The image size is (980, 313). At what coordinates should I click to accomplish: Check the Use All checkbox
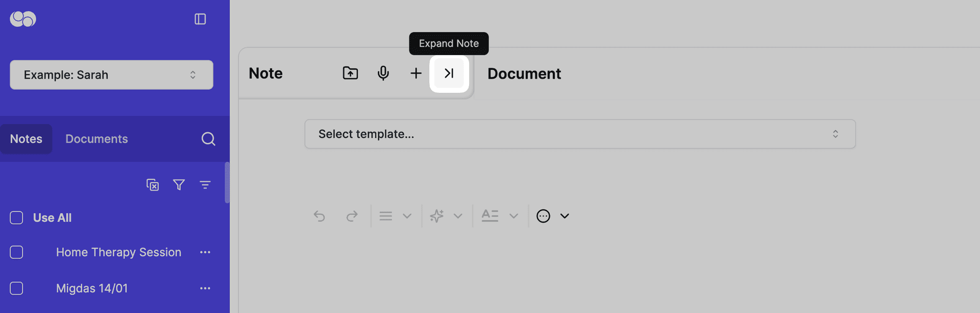[x=16, y=218]
